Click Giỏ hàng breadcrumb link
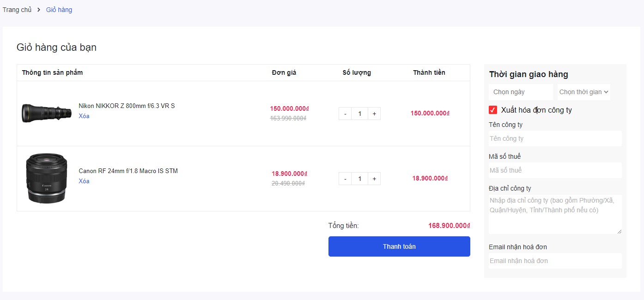The image size is (644, 300). pyautogui.click(x=59, y=10)
